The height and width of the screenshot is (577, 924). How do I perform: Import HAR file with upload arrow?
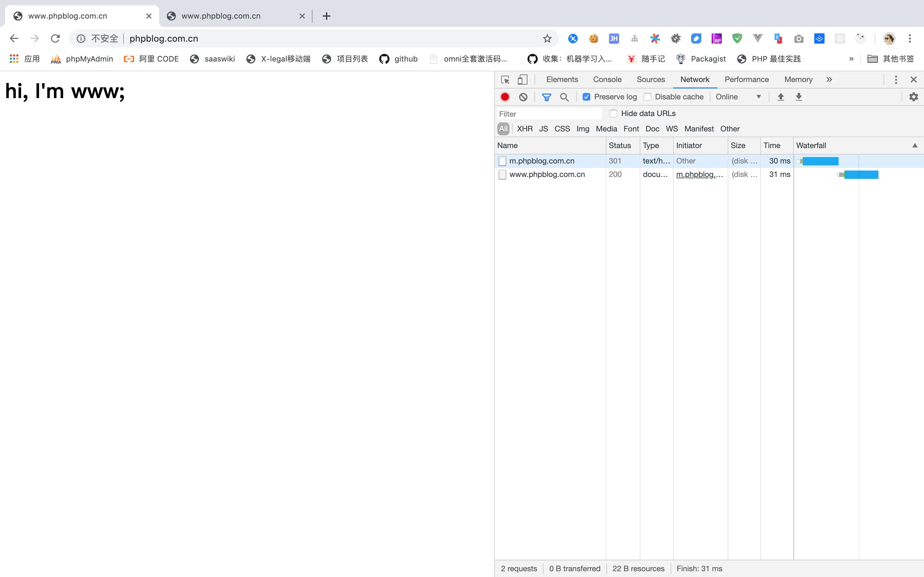tap(781, 97)
